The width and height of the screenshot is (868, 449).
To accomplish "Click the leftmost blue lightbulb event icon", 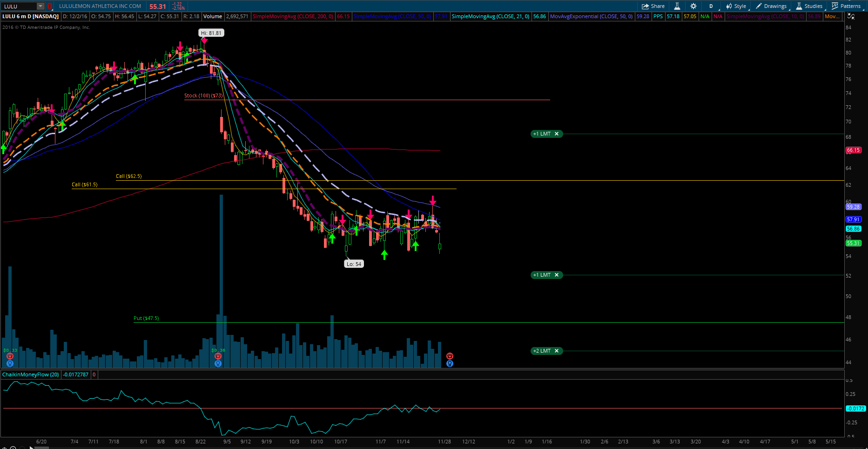I will pos(10,363).
